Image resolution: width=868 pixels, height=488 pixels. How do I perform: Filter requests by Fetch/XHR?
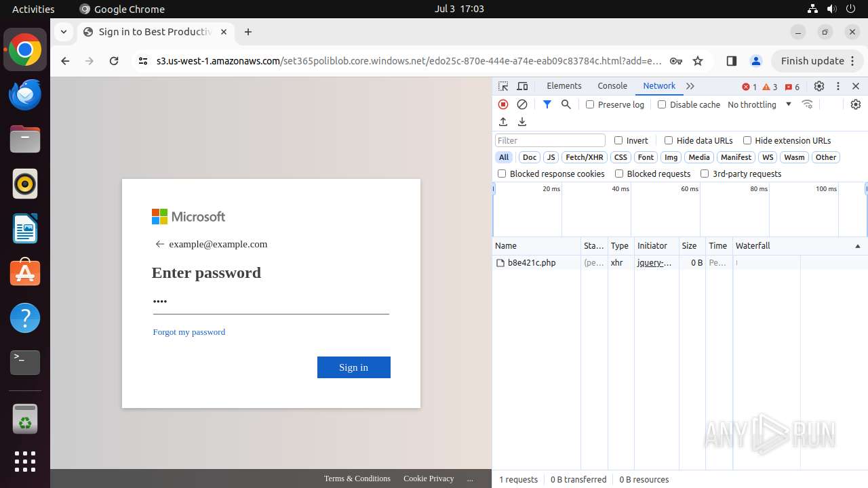[585, 157]
